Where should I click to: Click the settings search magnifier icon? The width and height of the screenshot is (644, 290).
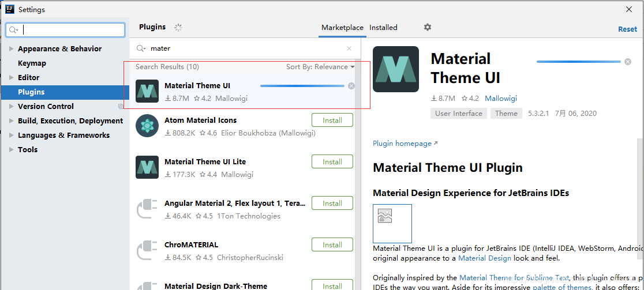(13, 30)
